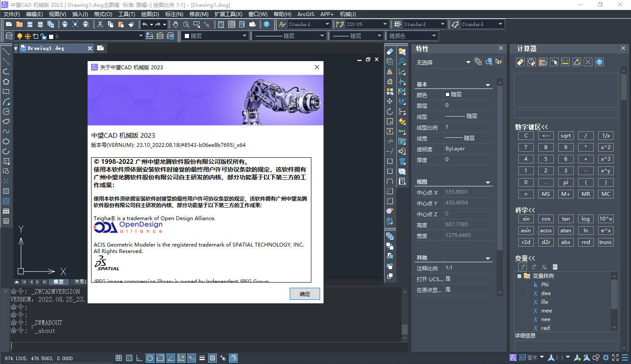Screen dimensions: 631x364
Task: Click the Cut scissors icon
Action: [x=100, y=24]
